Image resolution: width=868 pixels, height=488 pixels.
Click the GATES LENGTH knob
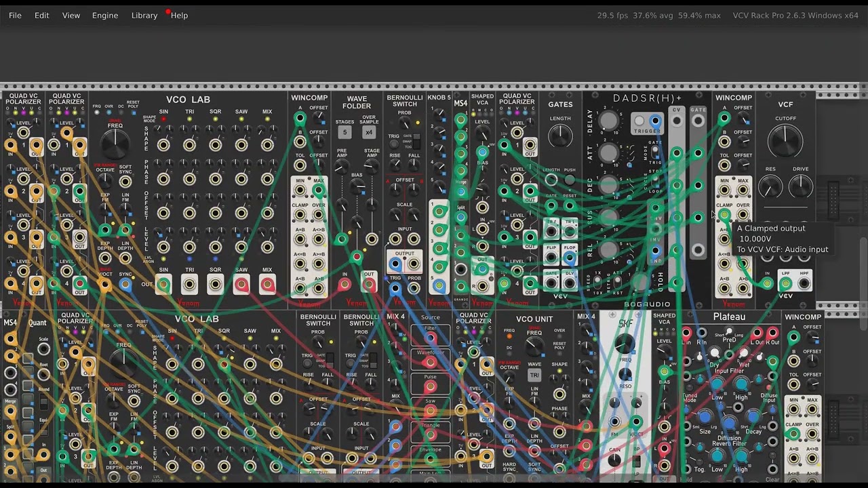click(x=560, y=136)
